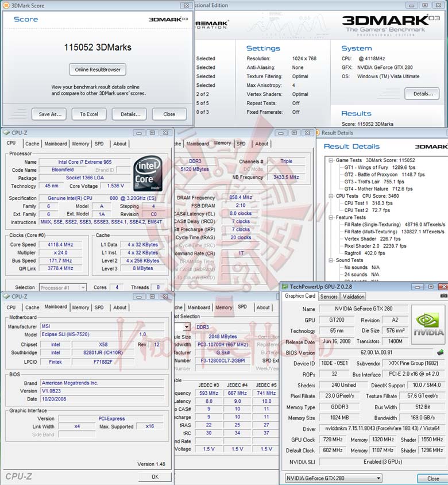Select the 'GT1 - Wings of Fury' result row
The image size is (448, 485).
coord(380,167)
